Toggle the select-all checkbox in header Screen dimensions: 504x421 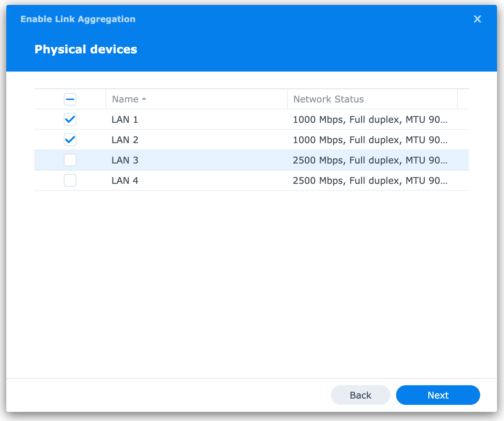coord(70,99)
